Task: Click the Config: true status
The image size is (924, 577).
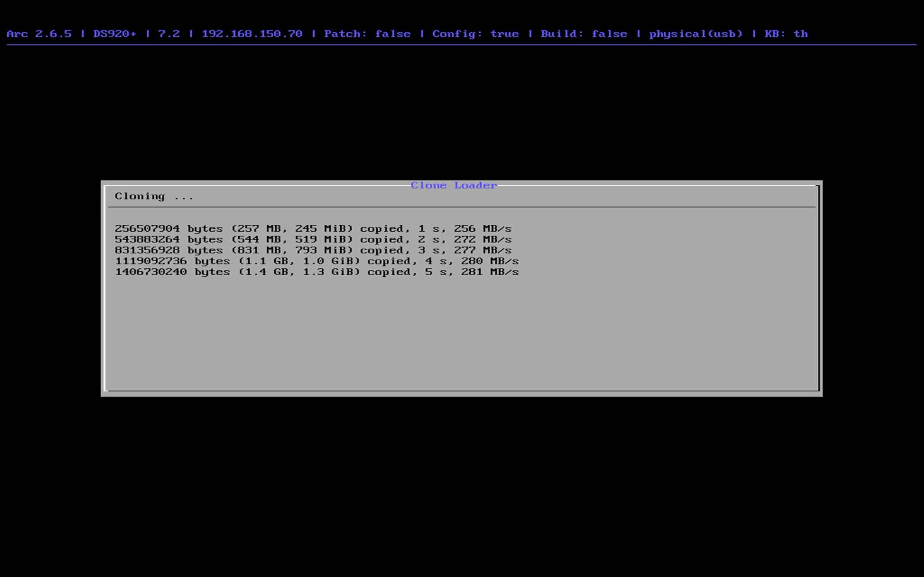Action: point(475,34)
